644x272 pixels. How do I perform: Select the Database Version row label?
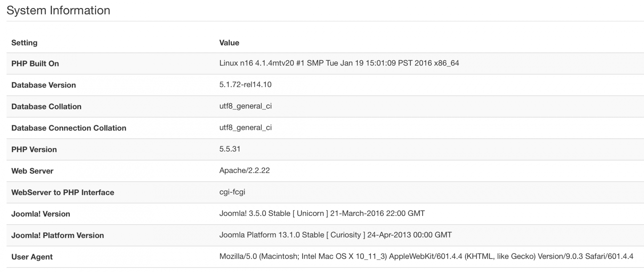coord(43,85)
